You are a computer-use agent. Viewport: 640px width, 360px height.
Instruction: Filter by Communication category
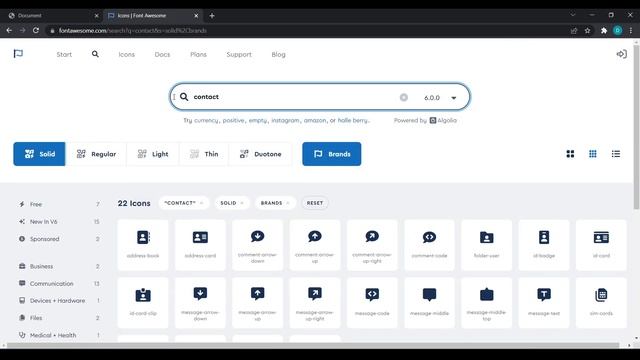point(59,283)
